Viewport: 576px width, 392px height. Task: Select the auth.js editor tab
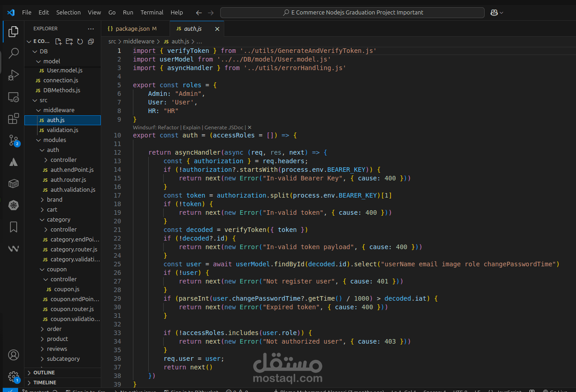(x=197, y=29)
